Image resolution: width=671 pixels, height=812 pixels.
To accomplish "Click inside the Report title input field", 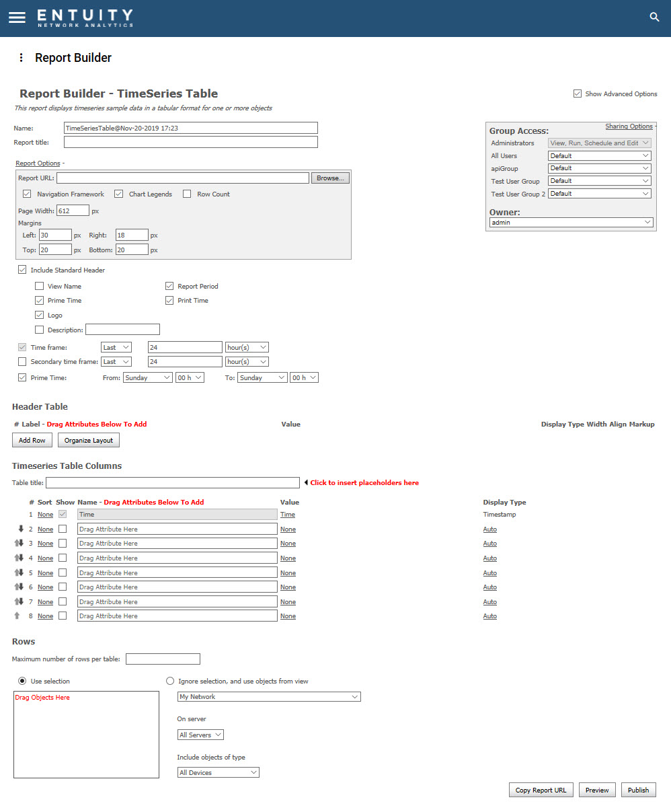I will (x=190, y=142).
